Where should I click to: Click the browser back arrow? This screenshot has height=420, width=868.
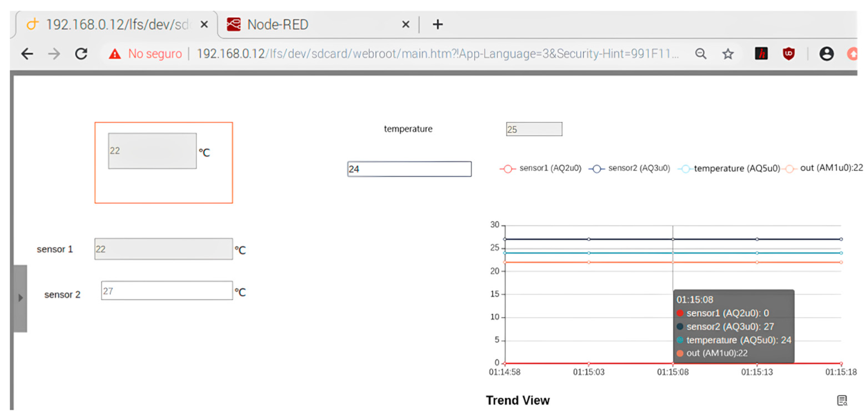(x=27, y=54)
